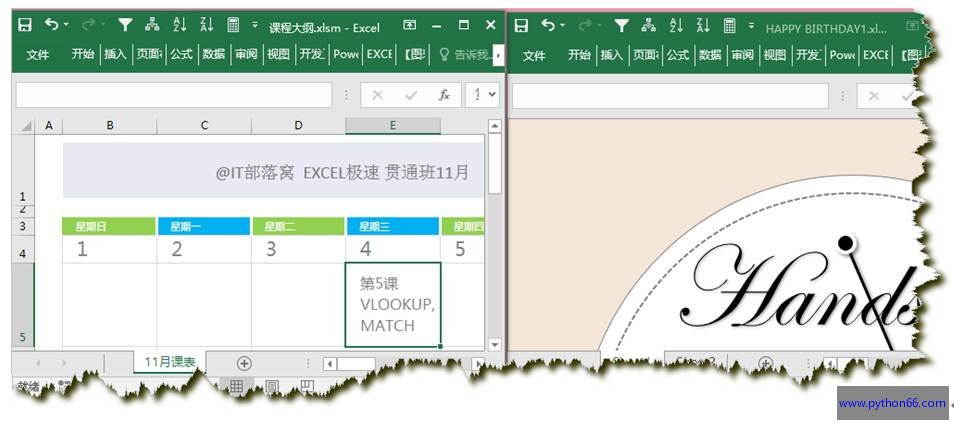Expand customize quick access in HAPPY BIRTHDAY1 window

(x=751, y=25)
